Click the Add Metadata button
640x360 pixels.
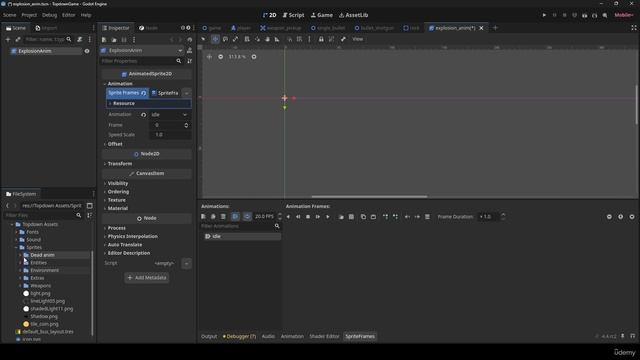pos(147,278)
